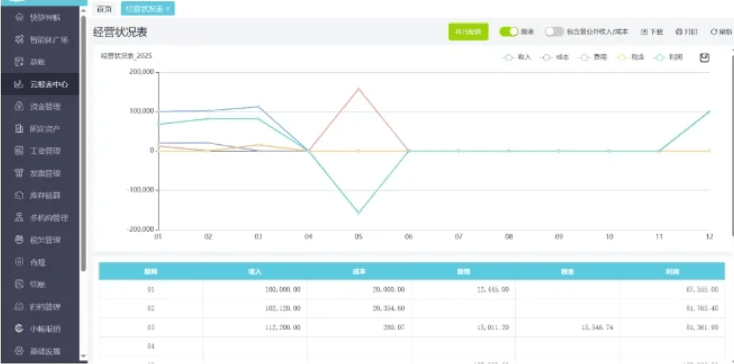Click the 经营状况表_2025 chart title
The width and height of the screenshot is (734, 364).
coord(126,56)
